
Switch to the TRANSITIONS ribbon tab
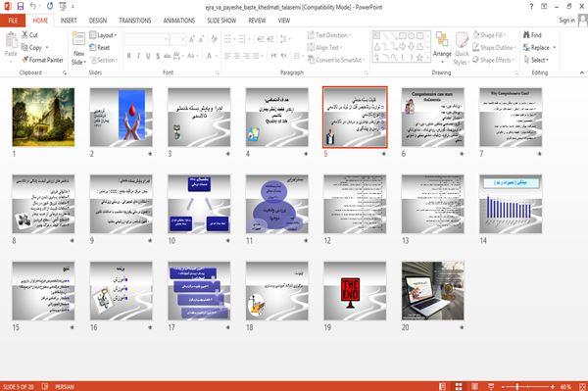tap(135, 21)
